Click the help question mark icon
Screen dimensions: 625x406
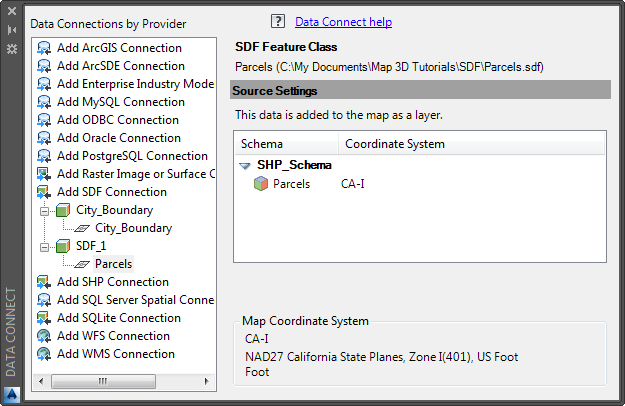pos(277,22)
